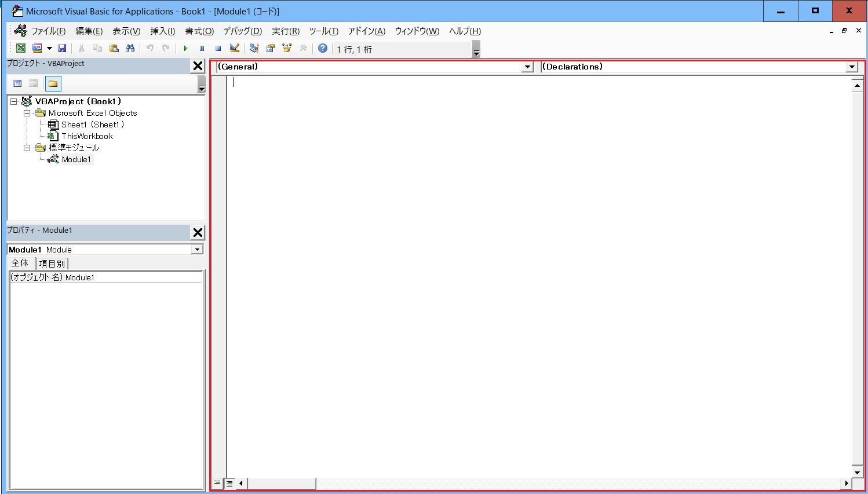The width and height of the screenshot is (868, 494).
Task: Collapse the Microsoft Excel Objects folder
Action: tap(27, 113)
